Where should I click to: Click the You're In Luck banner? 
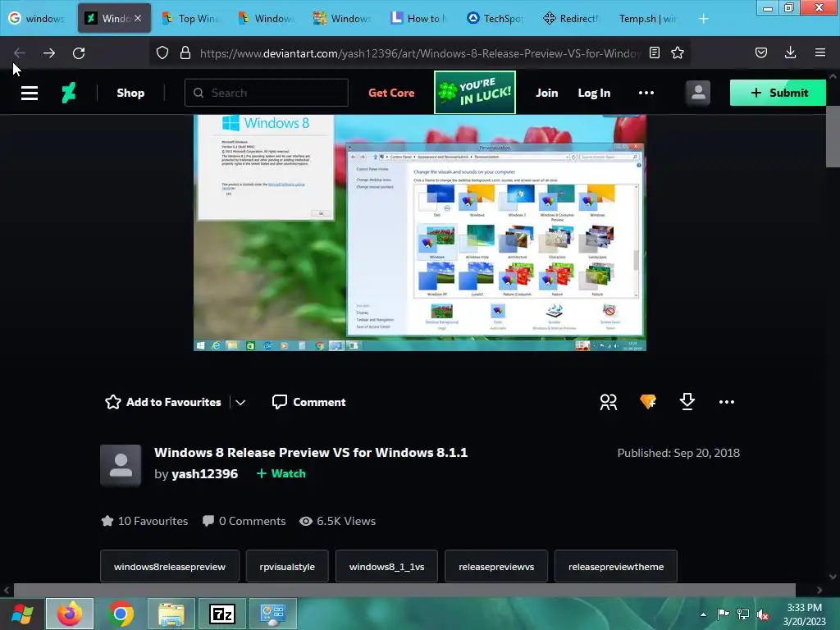point(475,92)
